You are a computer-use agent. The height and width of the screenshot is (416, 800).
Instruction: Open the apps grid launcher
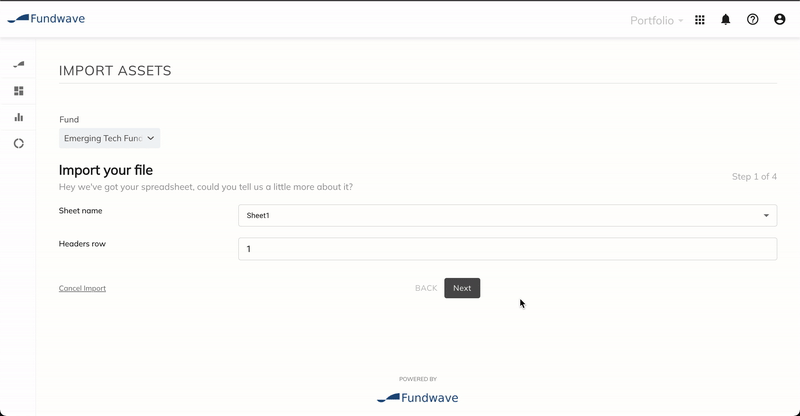pyautogui.click(x=700, y=19)
